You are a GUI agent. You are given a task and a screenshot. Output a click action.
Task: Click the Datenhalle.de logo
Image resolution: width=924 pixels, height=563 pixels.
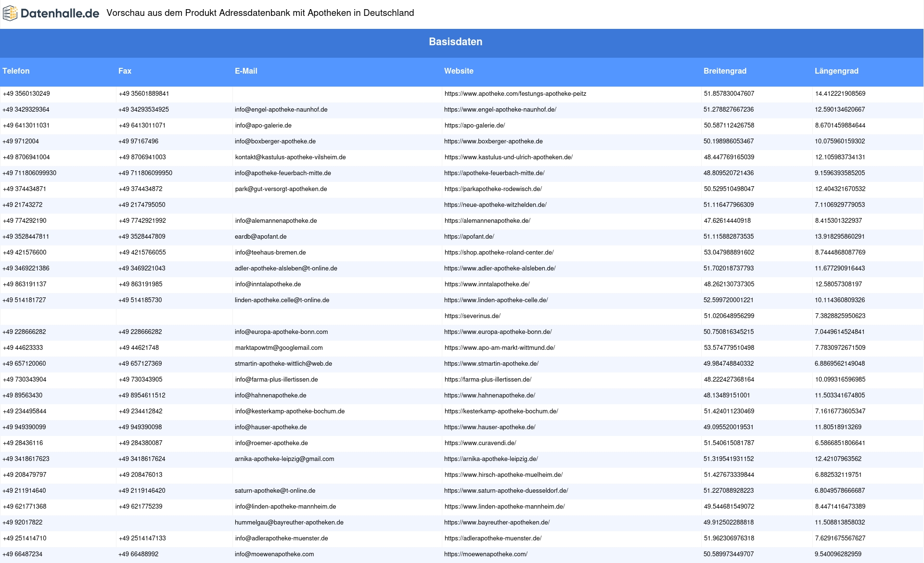pyautogui.click(x=51, y=13)
